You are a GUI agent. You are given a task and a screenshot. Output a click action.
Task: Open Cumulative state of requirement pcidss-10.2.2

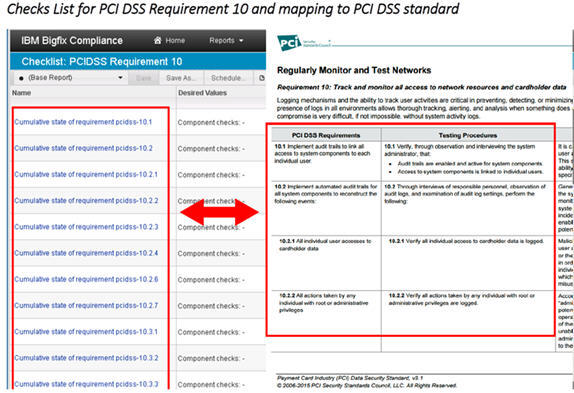pos(86,201)
